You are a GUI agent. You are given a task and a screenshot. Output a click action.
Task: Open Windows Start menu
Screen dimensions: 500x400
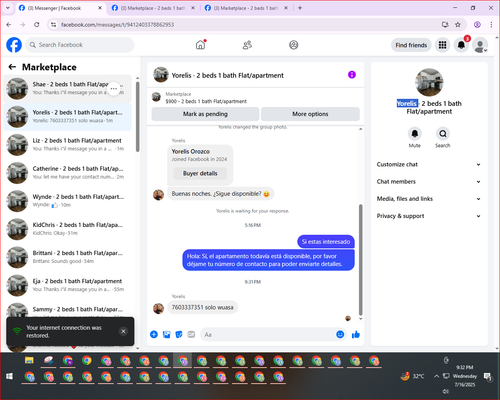[x=9, y=376]
